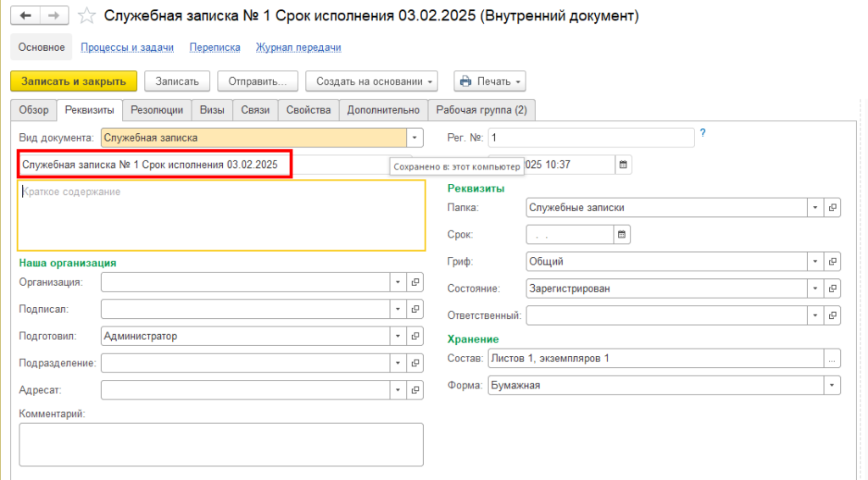Open Дополнительно tab
Viewport: 868px width, 480px height.
tap(383, 110)
